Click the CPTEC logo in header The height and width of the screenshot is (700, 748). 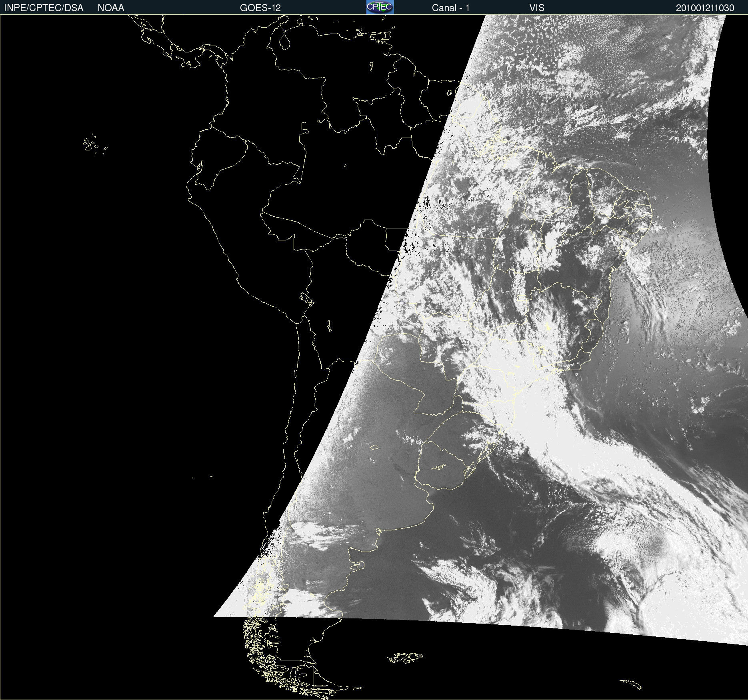[x=380, y=7]
